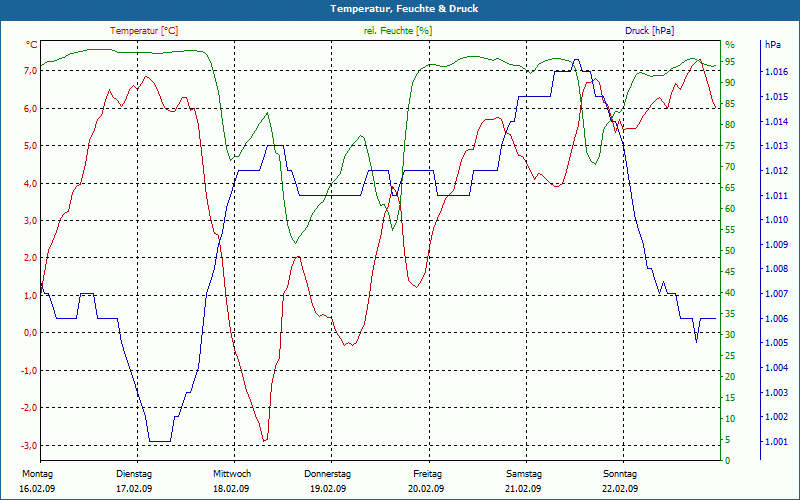Click the 1.010 pressure axis value
The image size is (800, 500).
[776, 220]
